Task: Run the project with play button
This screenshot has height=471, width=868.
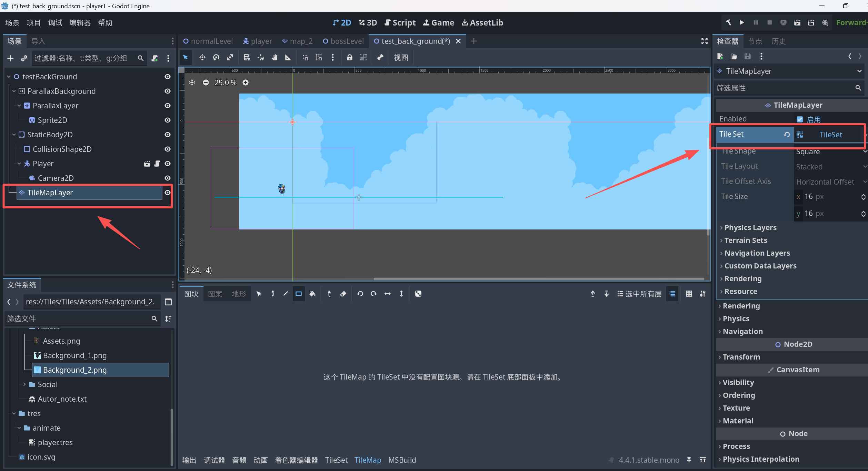Action: coord(742,23)
